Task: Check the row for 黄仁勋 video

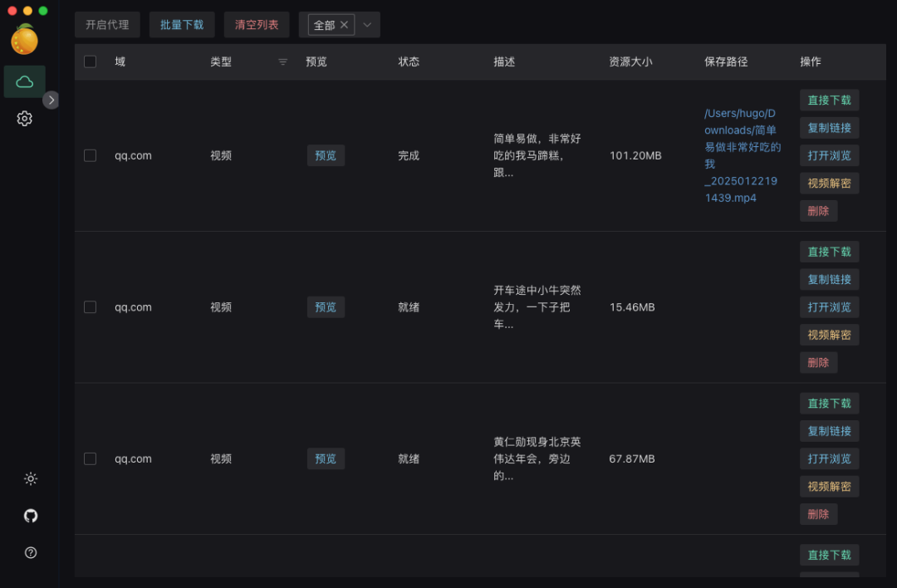Action: [90, 458]
